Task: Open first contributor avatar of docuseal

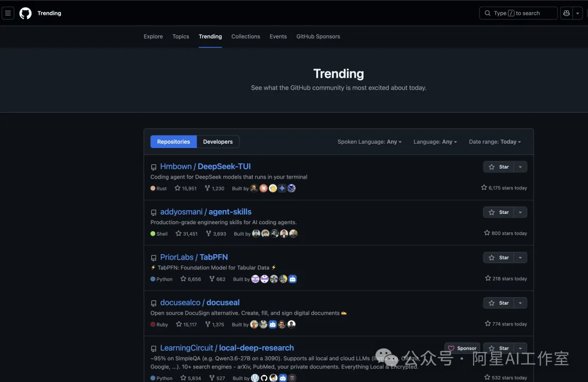Action: coord(254,324)
